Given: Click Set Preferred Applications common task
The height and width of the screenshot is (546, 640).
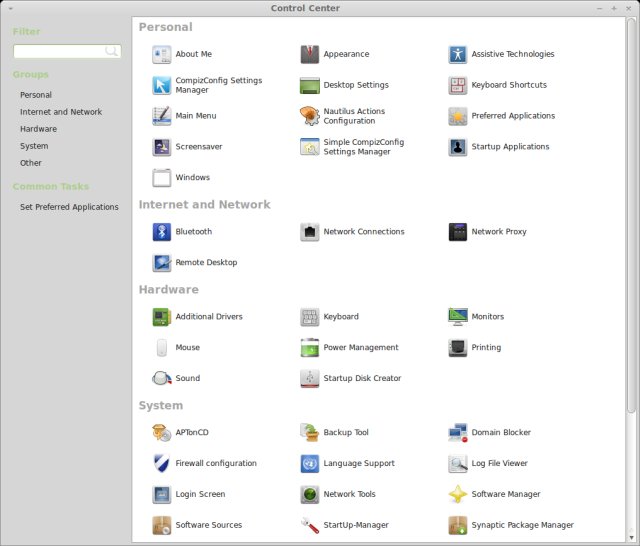Looking at the screenshot, I should [69, 207].
